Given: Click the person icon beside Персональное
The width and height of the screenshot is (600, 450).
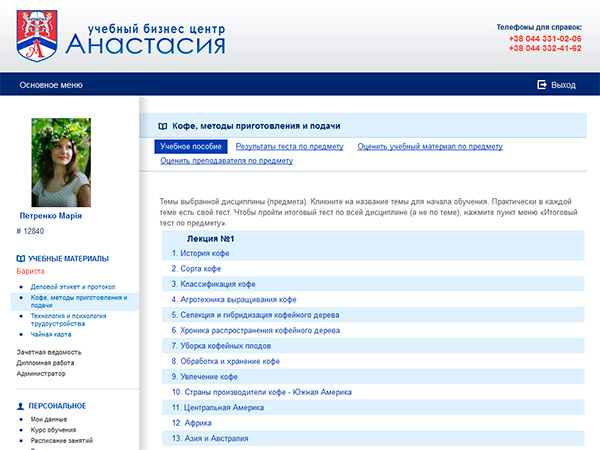Looking at the screenshot, I should [x=21, y=405].
